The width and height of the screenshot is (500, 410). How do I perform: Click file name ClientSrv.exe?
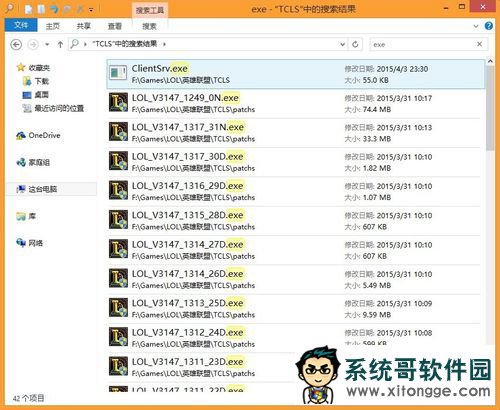pyautogui.click(x=160, y=68)
